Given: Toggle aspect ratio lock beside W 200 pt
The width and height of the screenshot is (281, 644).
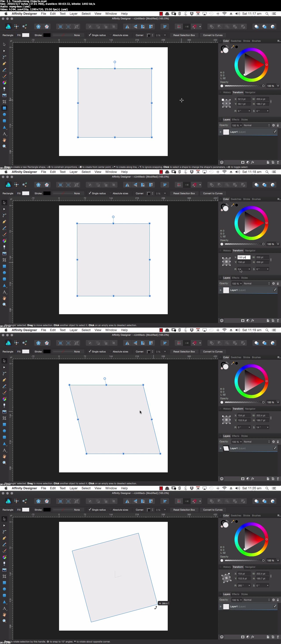Looking at the screenshot, I should (271, 260).
